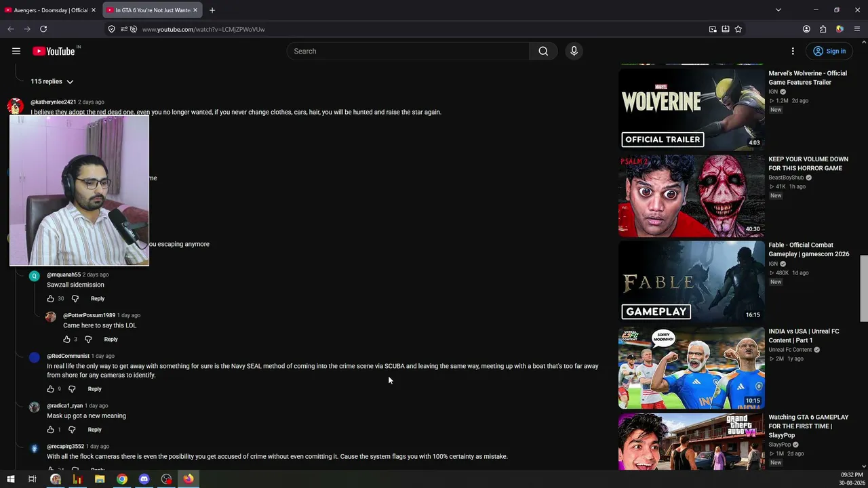Reload the page in Firefox

[x=43, y=29]
